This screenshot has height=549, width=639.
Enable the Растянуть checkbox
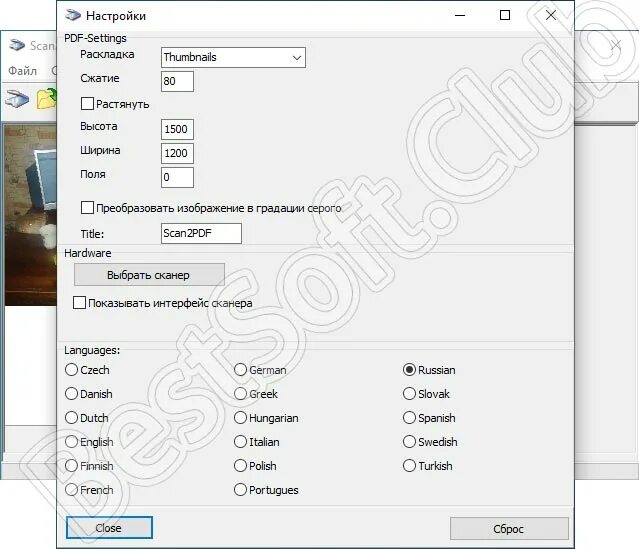point(87,104)
